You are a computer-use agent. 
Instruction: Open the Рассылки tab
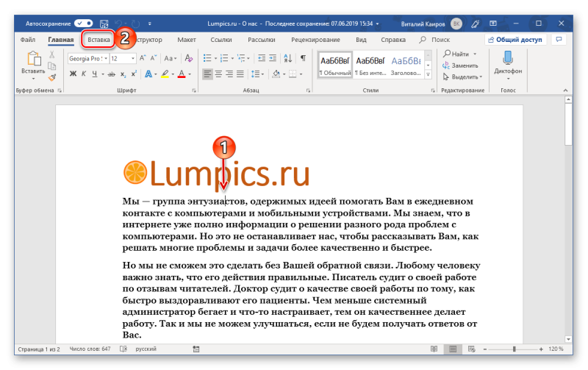[262, 40]
